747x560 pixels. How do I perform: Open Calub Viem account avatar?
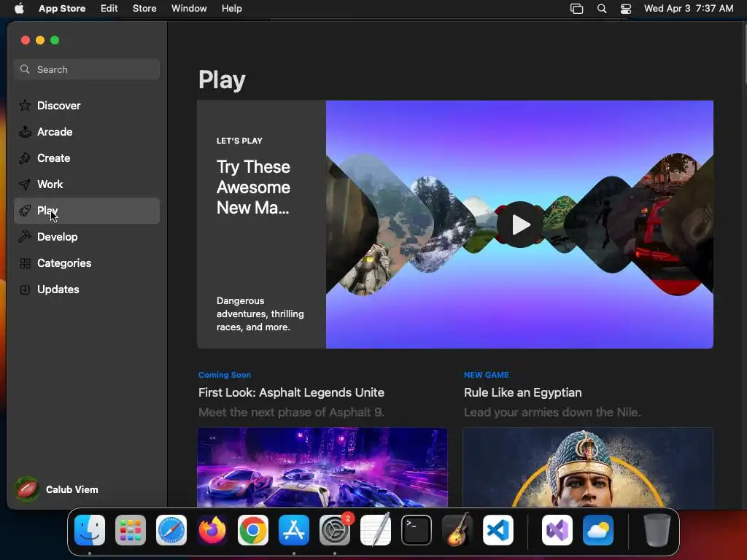(27, 489)
